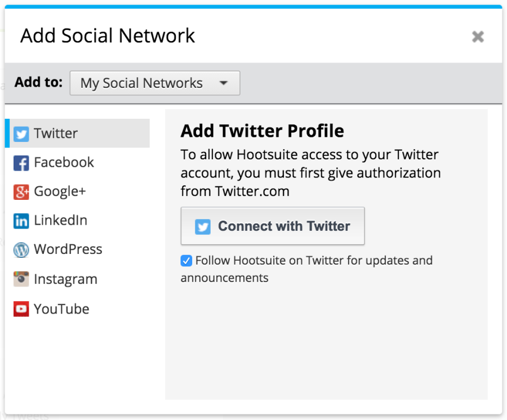Open the My Social Networks dropdown
This screenshot has height=420, width=507.
point(155,83)
